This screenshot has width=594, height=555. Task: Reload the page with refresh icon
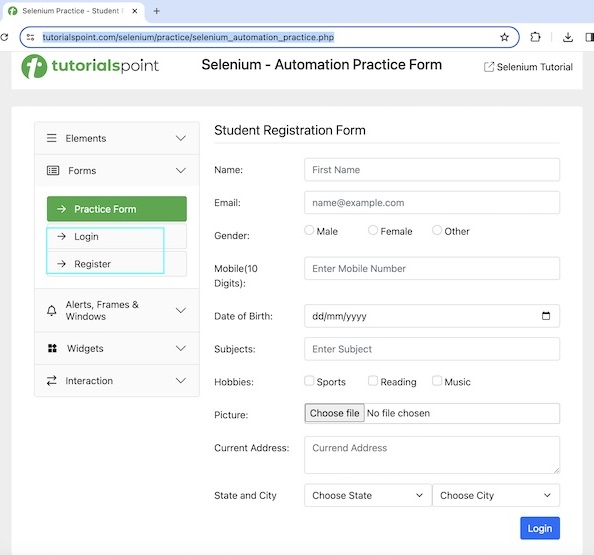pos(4,37)
